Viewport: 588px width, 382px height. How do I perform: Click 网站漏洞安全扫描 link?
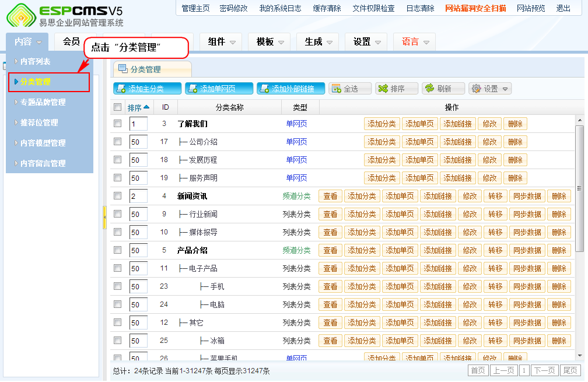[475, 8]
